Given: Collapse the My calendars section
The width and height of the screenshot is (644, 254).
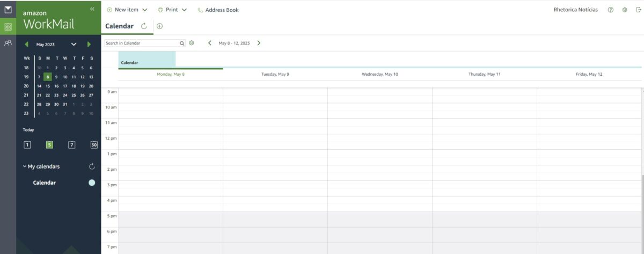Looking at the screenshot, I should [x=25, y=166].
